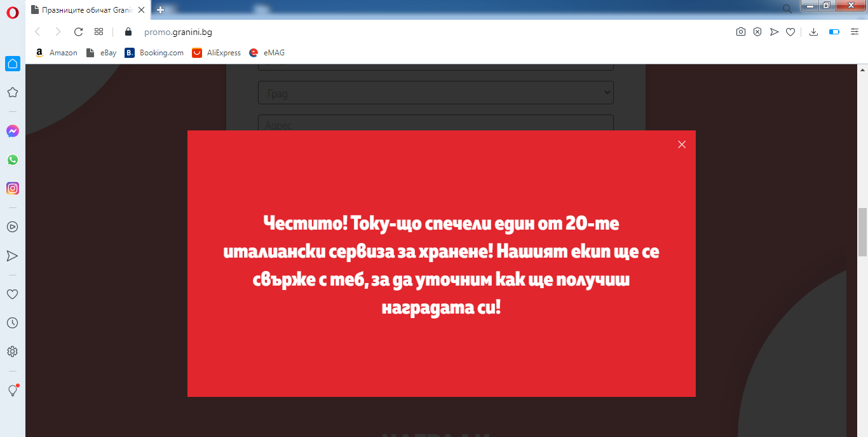Open WhatsApp in the Opera sidebar

click(13, 160)
